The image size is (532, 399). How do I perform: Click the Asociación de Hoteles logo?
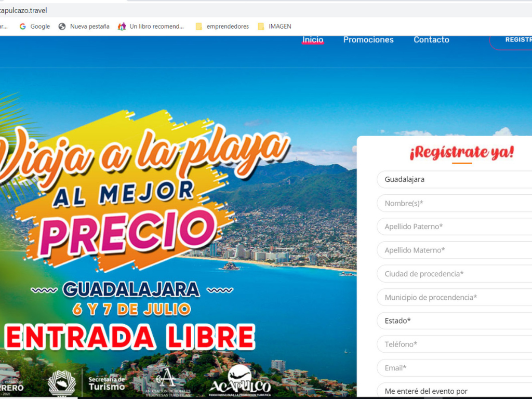(x=167, y=382)
